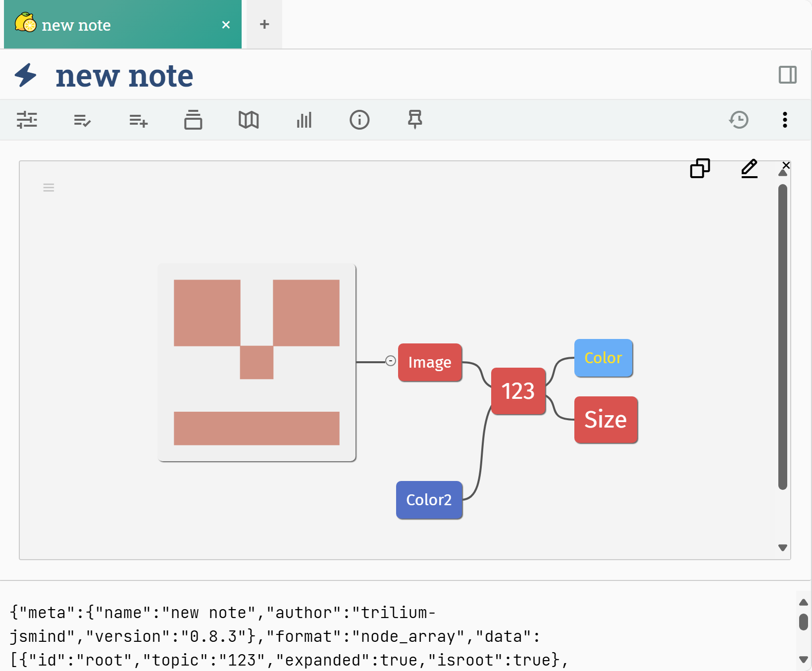Select the image thumbnail node
Image resolution: width=812 pixels, height=671 pixels.
point(256,362)
